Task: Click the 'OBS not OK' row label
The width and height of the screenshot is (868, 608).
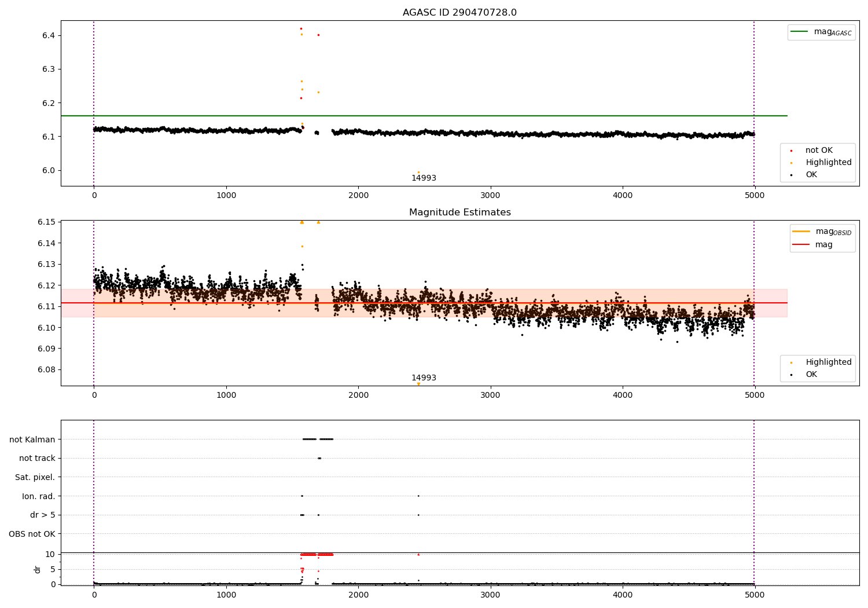Action: [32, 534]
